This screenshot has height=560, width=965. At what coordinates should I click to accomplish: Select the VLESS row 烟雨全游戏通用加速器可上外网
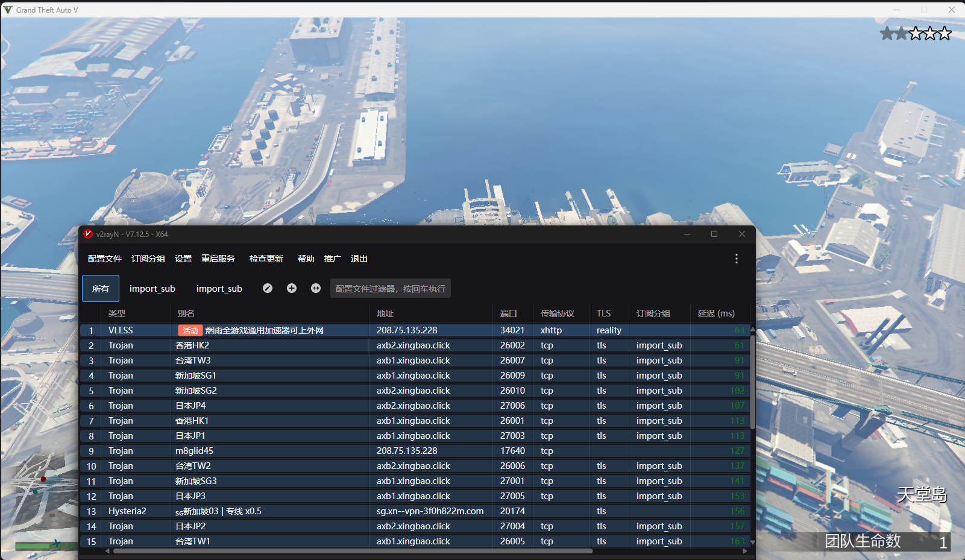pos(415,330)
